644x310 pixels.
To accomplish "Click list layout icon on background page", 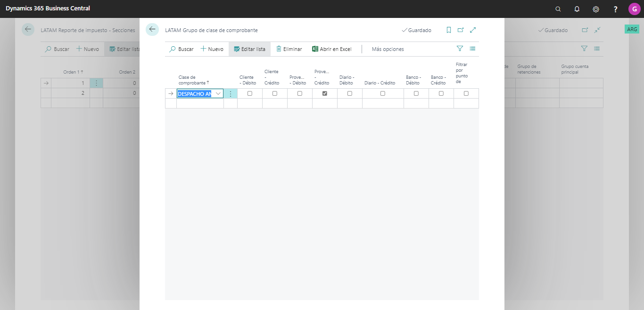I will pyautogui.click(x=597, y=49).
